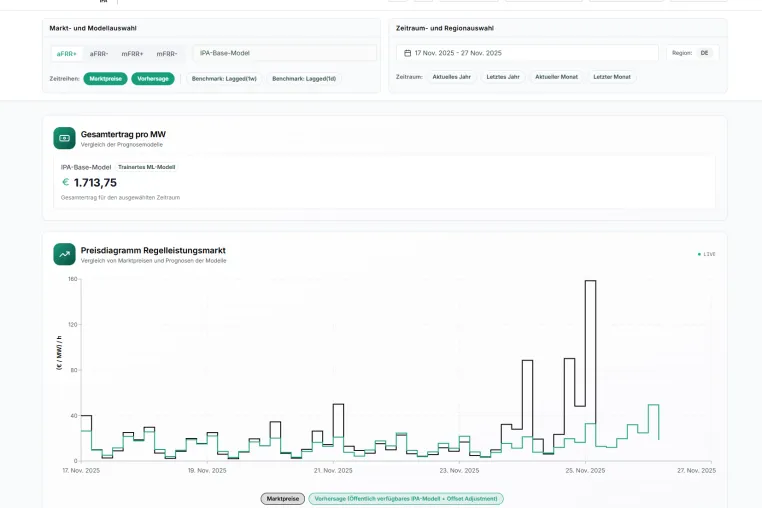Enable Benchmark: Lagged(1w) series
Viewport: 762px width, 508px height.
[224, 79]
